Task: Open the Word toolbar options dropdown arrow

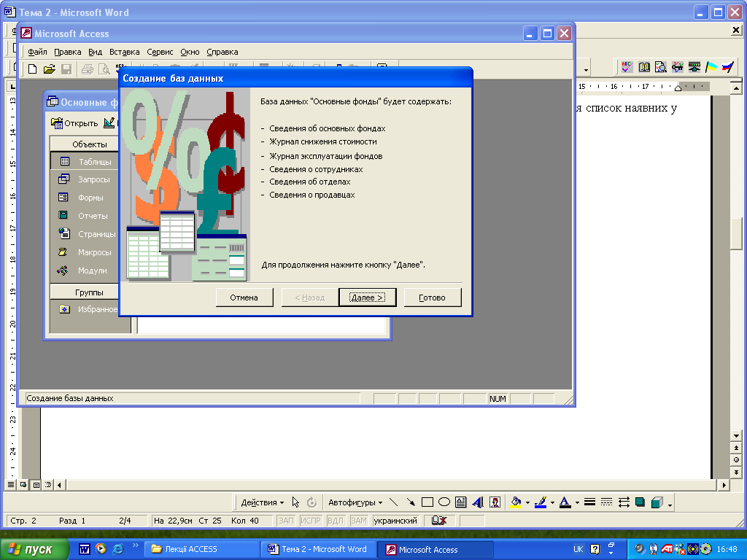Action: [586, 71]
